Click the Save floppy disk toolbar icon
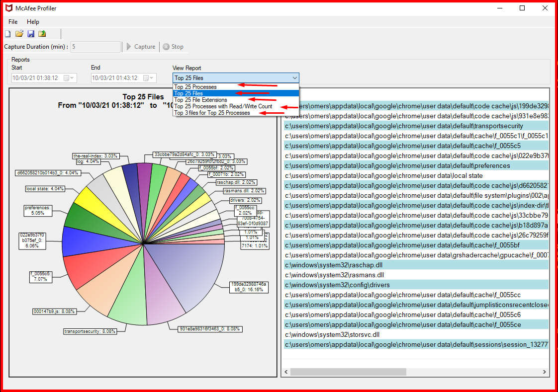 pyautogui.click(x=31, y=34)
